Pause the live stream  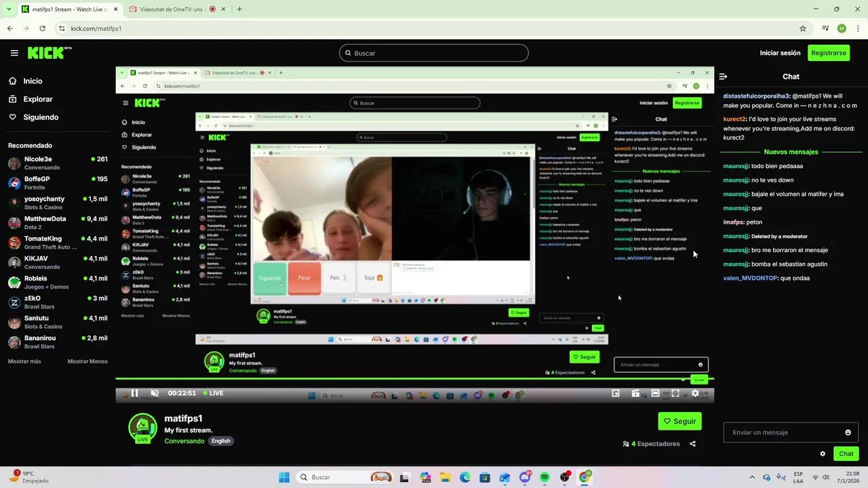pyautogui.click(x=134, y=393)
